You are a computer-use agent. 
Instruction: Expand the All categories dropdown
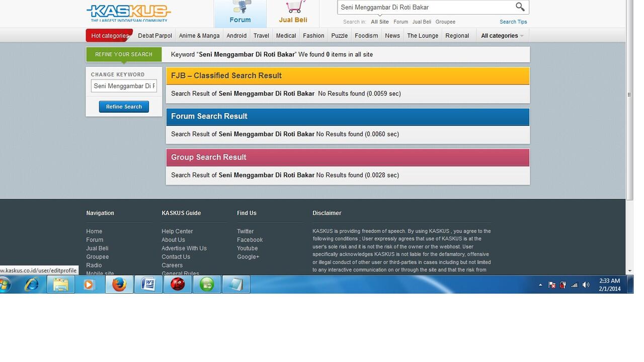pyautogui.click(x=502, y=36)
